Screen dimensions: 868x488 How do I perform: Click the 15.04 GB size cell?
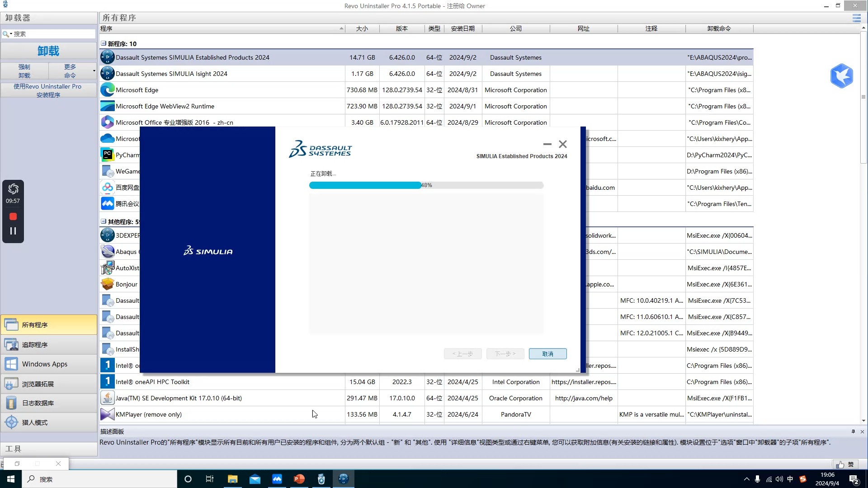[x=362, y=382]
